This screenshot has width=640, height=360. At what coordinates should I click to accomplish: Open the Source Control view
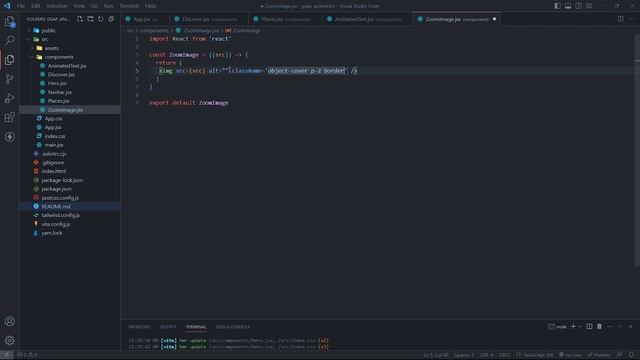coord(9,79)
